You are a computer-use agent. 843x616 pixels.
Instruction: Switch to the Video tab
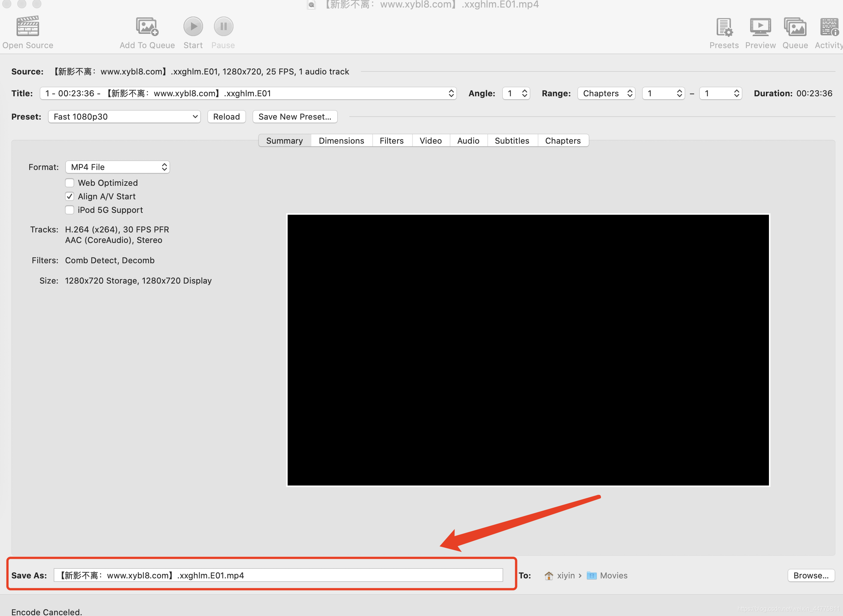tap(431, 141)
